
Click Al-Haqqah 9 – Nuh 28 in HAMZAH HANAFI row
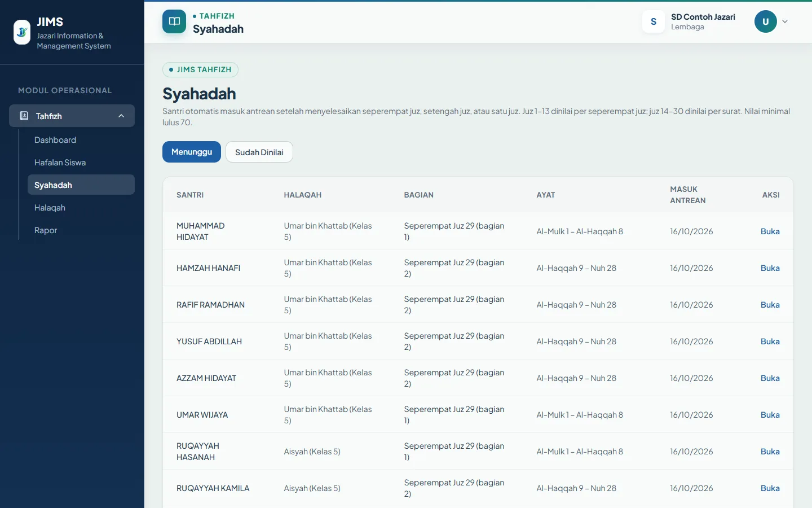(576, 268)
